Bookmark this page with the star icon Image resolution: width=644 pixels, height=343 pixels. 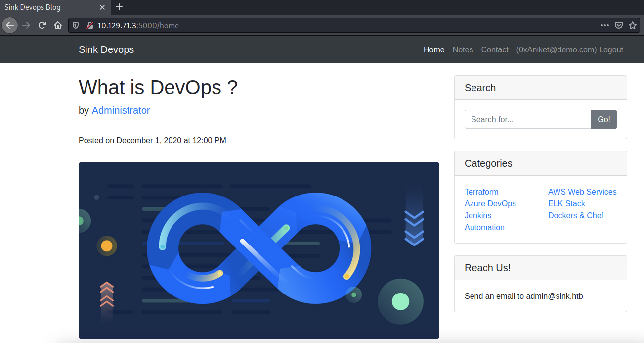coord(633,25)
